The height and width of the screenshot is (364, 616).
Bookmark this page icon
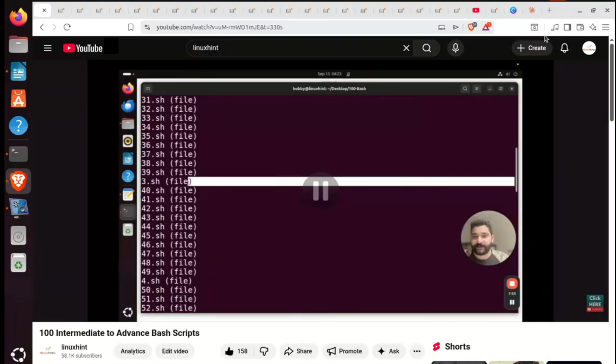[x=131, y=27]
